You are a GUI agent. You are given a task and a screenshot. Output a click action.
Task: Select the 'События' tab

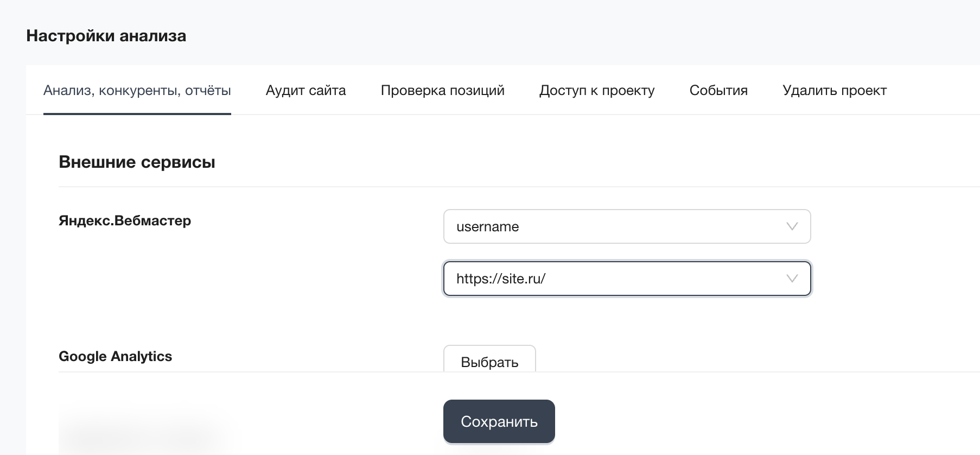pos(718,90)
